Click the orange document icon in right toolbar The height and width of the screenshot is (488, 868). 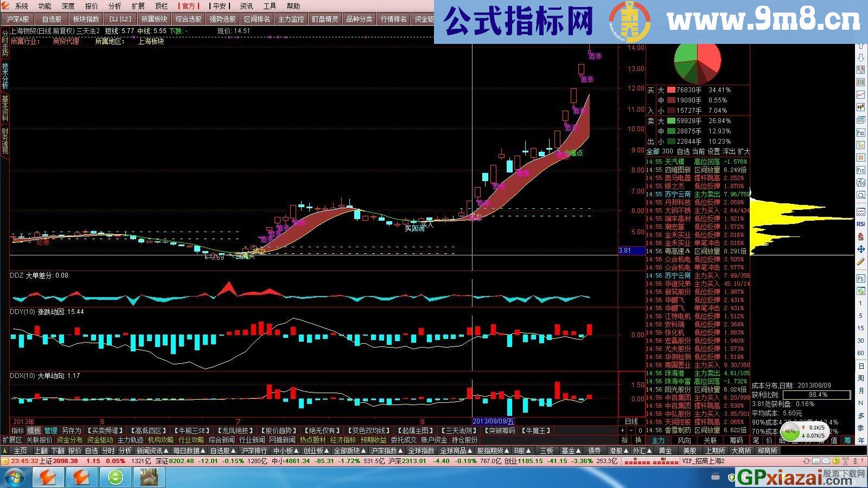(x=861, y=157)
